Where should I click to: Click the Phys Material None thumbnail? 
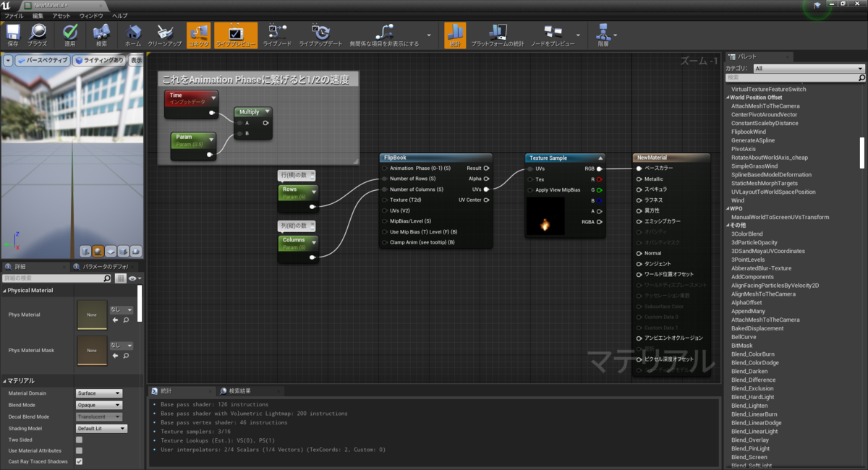(x=92, y=315)
